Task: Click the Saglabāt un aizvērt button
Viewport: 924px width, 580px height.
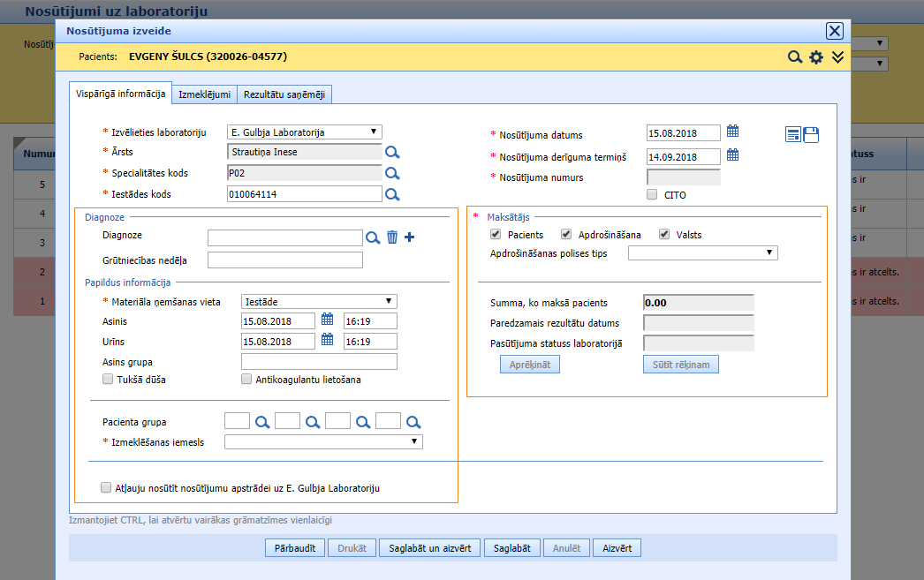Action: pos(430,548)
